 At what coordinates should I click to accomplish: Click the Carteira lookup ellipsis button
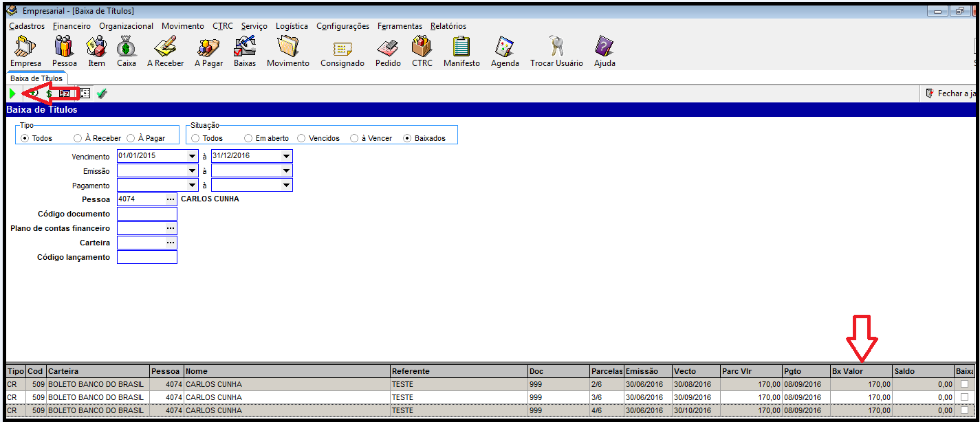click(170, 243)
